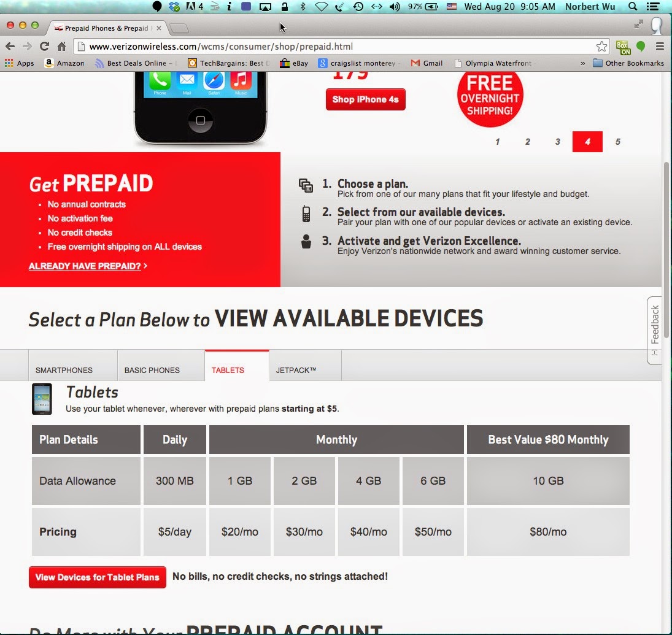The width and height of the screenshot is (672, 635).
Task: Select the Prepaid Phones browser tab
Action: pyautogui.click(x=107, y=28)
